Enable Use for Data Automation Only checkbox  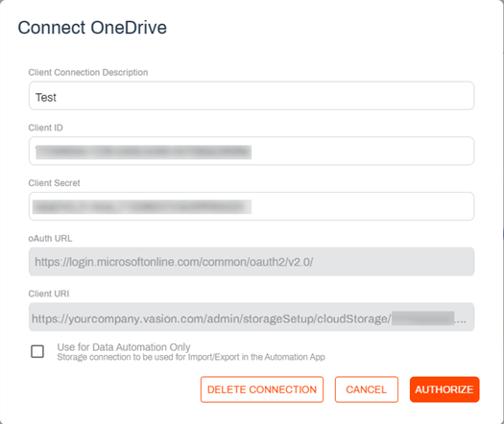pyautogui.click(x=37, y=351)
